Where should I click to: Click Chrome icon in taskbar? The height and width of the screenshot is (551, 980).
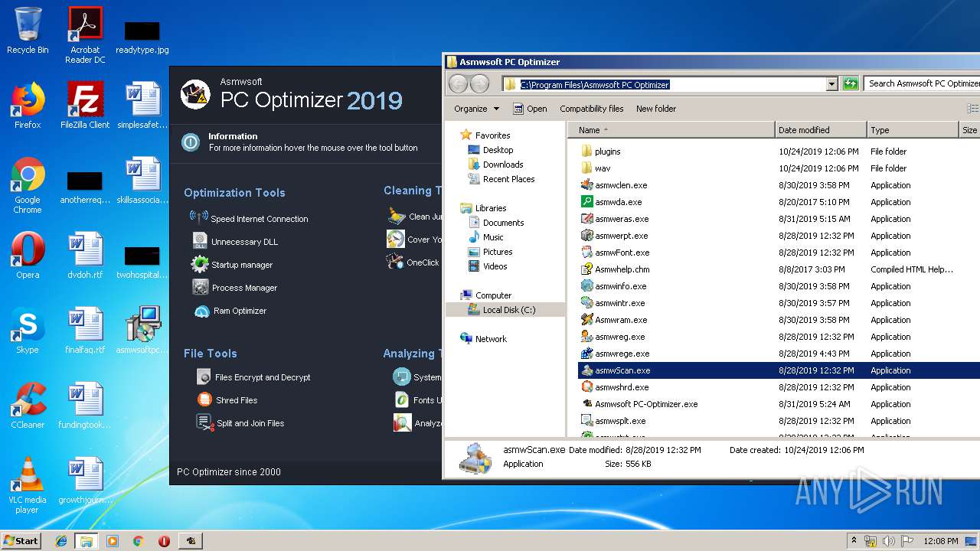[x=138, y=541]
